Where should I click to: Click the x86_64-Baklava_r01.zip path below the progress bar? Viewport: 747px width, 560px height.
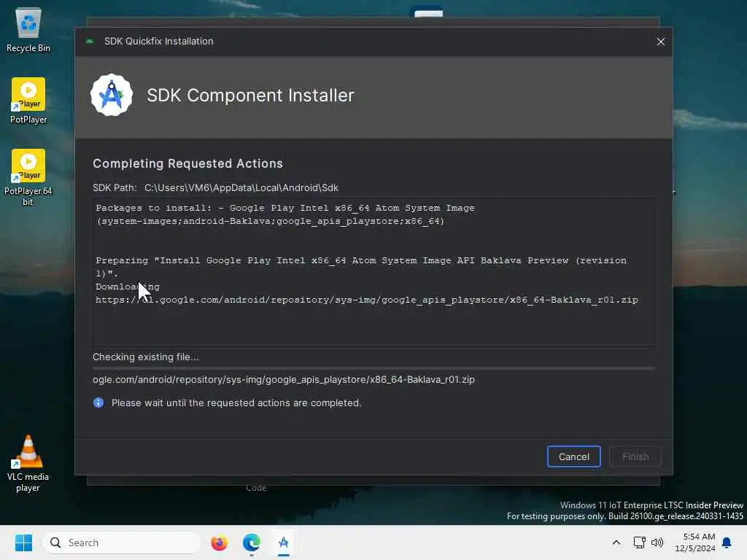click(284, 379)
